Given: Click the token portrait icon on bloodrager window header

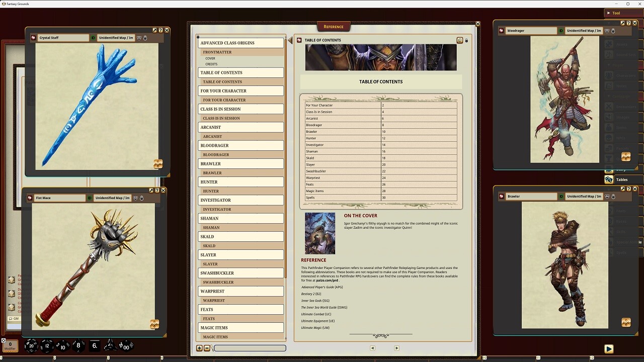Looking at the screenshot, I should pyautogui.click(x=501, y=30).
